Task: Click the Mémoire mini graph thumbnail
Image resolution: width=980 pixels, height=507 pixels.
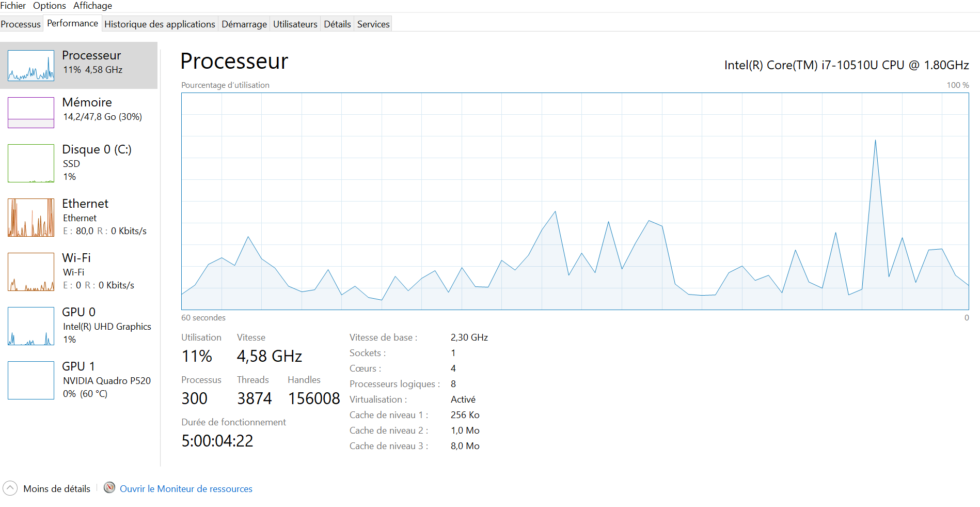Action: [31, 113]
